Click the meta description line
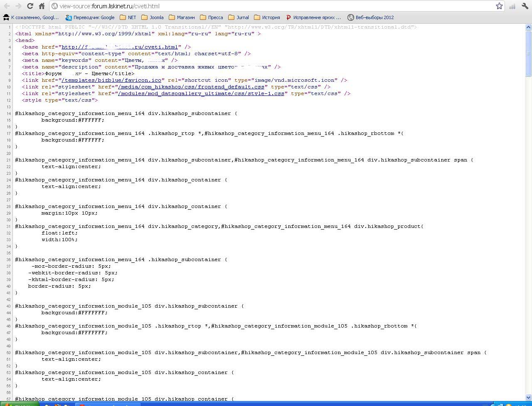Screen dimensions: 532x406 pos(151,67)
